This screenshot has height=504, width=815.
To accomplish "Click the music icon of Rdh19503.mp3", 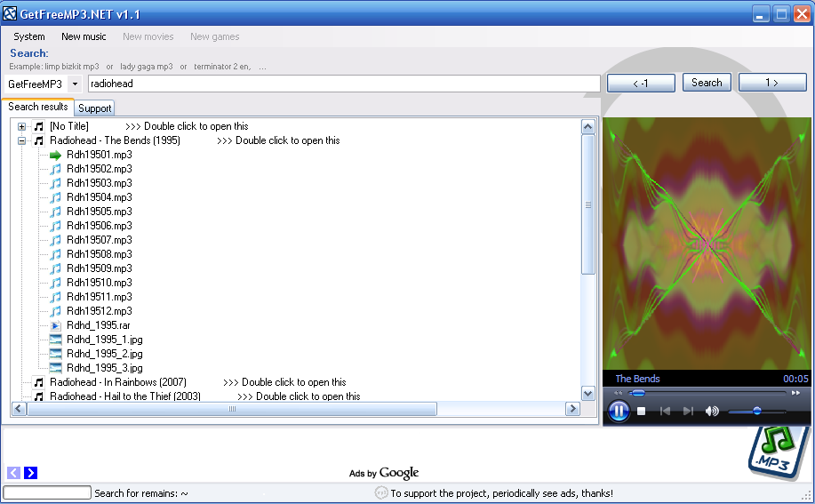I will (56, 183).
